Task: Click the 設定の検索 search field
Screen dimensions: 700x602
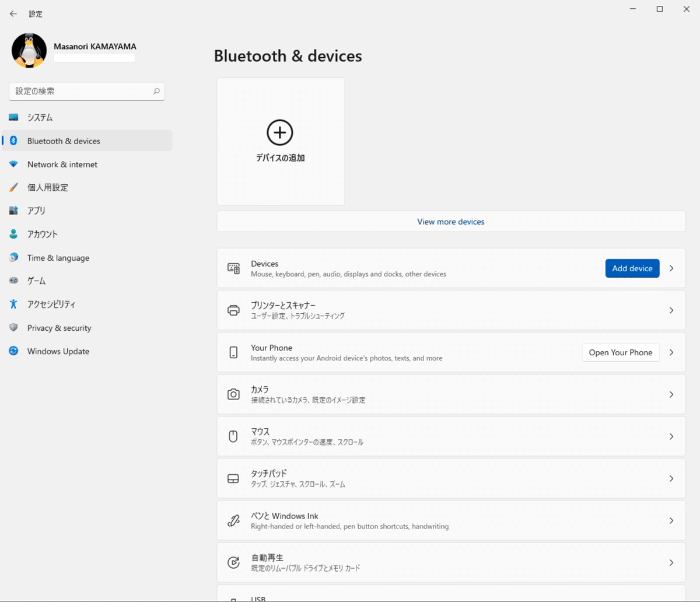Action: point(82,92)
